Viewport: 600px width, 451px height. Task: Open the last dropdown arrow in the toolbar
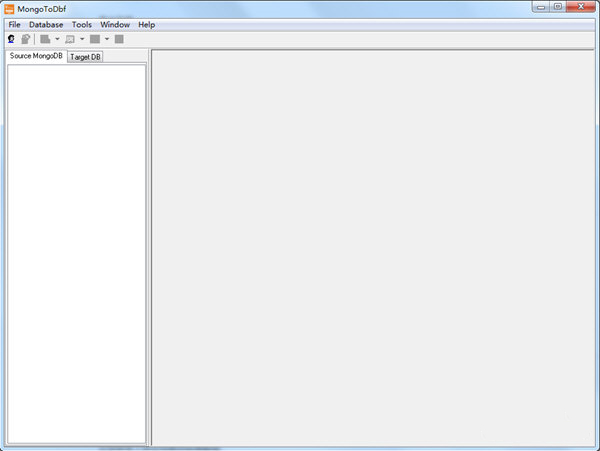[x=107, y=39]
